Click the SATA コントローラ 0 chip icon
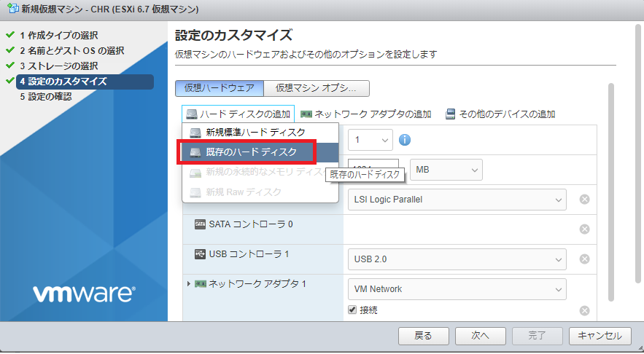The image size is (644, 354). [x=200, y=224]
